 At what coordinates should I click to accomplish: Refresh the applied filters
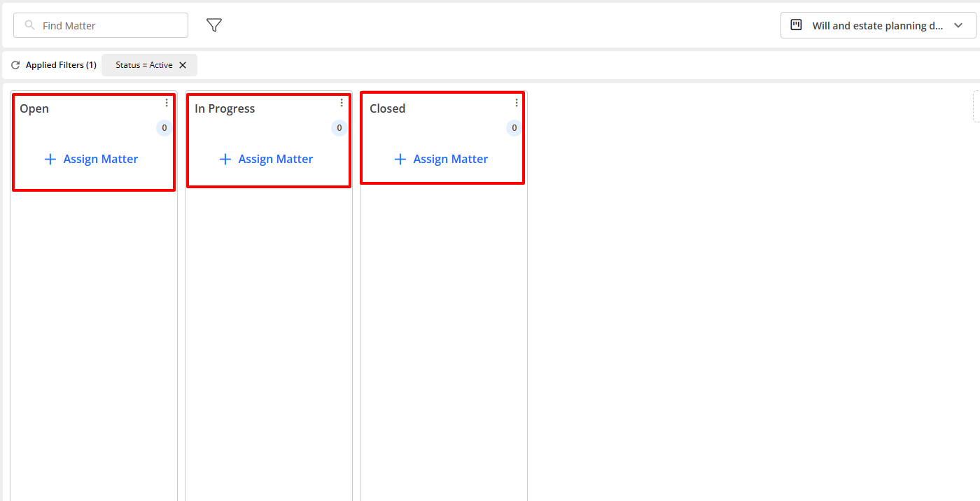click(15, 64)
